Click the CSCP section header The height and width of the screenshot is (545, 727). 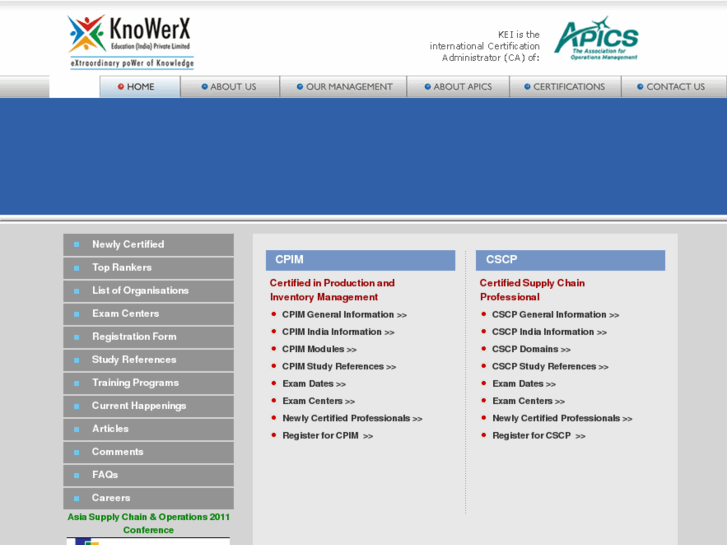pyautogui.click(x=570, y=260)
